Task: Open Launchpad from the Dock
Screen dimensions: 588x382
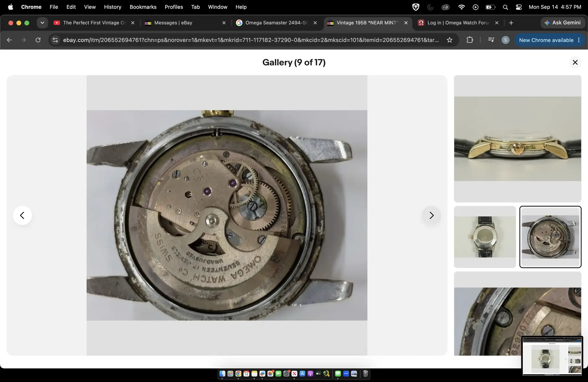Action: (230, 374)
